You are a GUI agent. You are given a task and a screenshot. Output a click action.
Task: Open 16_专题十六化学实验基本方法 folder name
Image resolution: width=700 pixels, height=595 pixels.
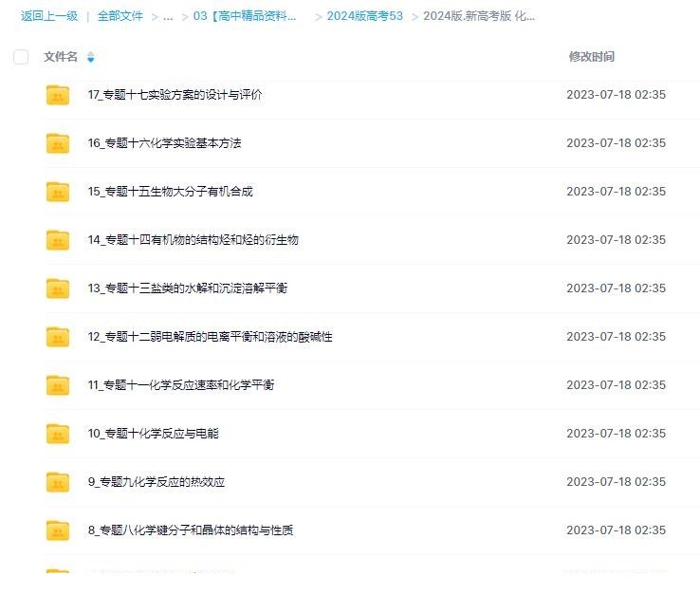click(x=165, y=143)
